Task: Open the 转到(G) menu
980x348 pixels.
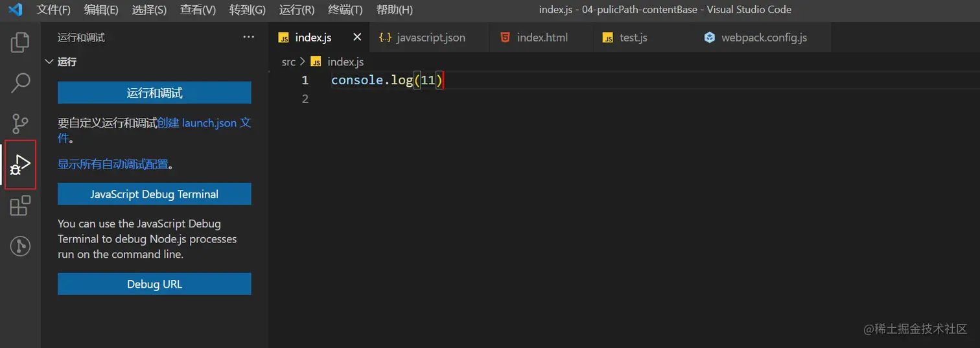Action: 248,10
